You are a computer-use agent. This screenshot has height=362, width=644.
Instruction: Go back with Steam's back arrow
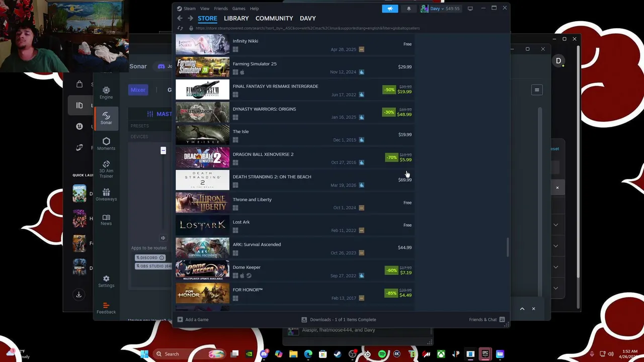tap(180, 18)
